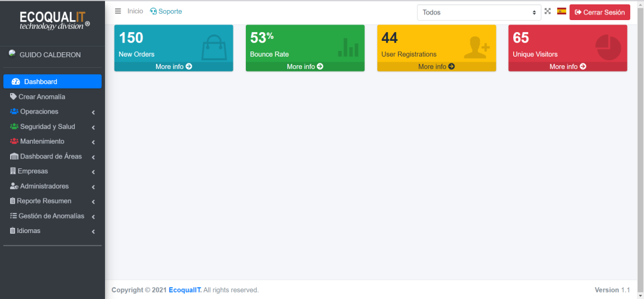The width and height of the screenshot is (644, 299).
Task: Click the add-user icon on User Registrations
Action: 476,47
